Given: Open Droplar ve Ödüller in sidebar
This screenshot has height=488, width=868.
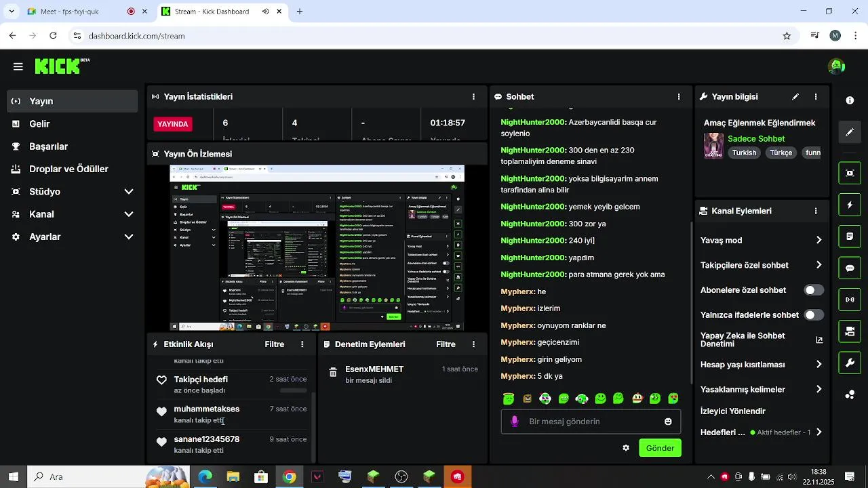Looking at the screenshot, I should 73,169.
